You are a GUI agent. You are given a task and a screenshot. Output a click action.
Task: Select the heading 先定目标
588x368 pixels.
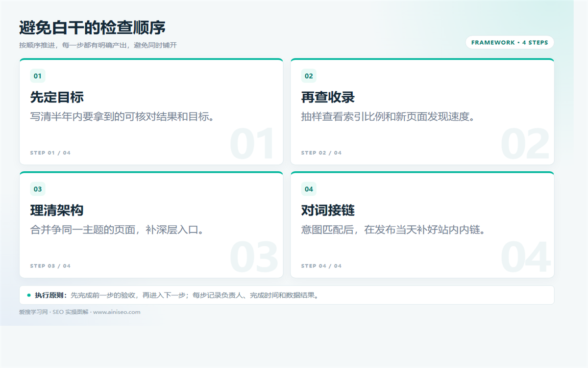tap(57, 97)
